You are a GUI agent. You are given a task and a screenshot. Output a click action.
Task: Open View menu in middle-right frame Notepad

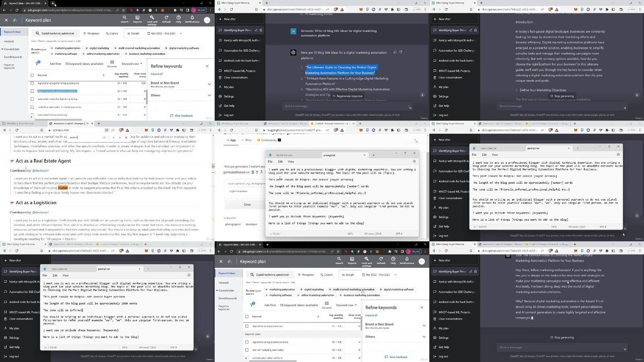click(495, 155)
